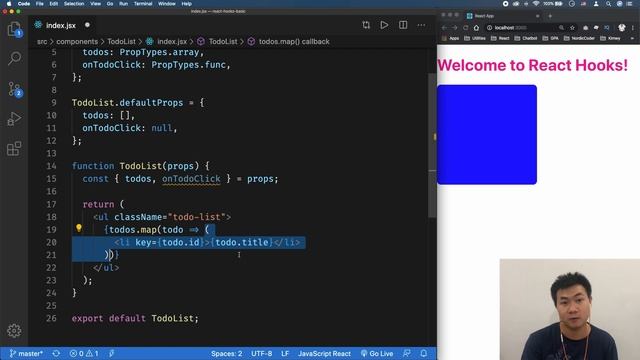Click browser forward arrow
Image resolution: width=640 pixels, height=360 pixels.
coord(455,28)
